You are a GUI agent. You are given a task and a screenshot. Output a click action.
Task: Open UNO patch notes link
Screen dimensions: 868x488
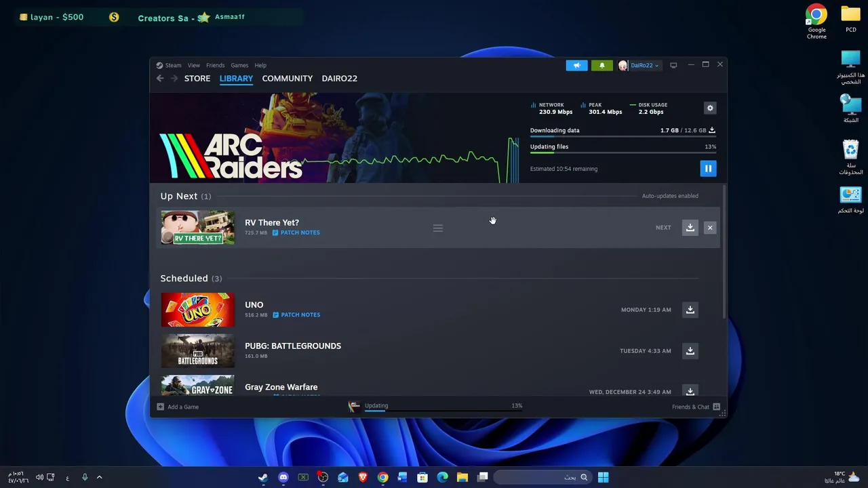coord(296,314)
